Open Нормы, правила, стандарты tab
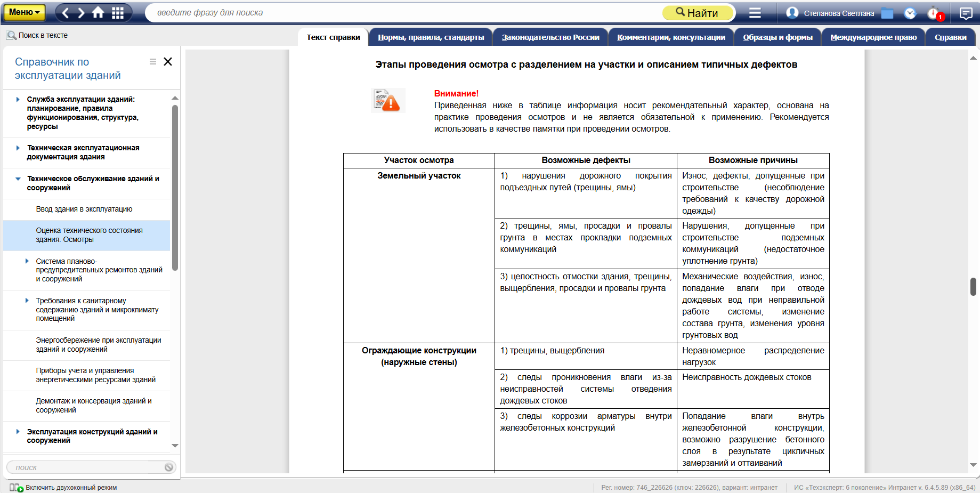Image resolution: width=980 pixels, height=493 pixels. click(x=431, y=37)
